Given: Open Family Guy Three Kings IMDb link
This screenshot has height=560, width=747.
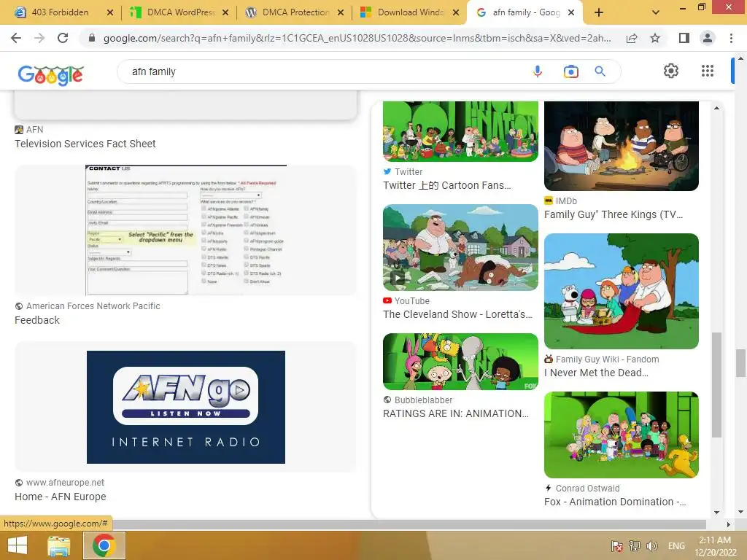Looking at the screenshot, I should (614, 215).
